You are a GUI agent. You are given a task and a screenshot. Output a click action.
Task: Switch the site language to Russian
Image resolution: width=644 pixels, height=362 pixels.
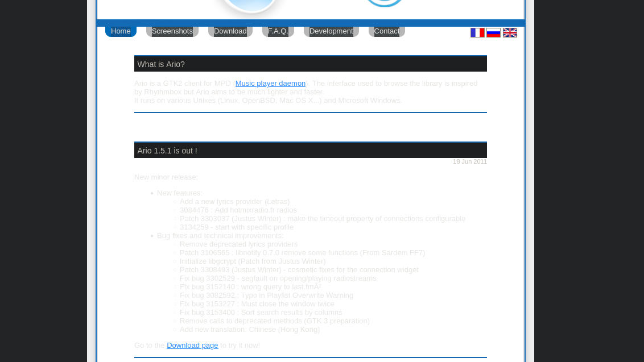coord(493,32)
